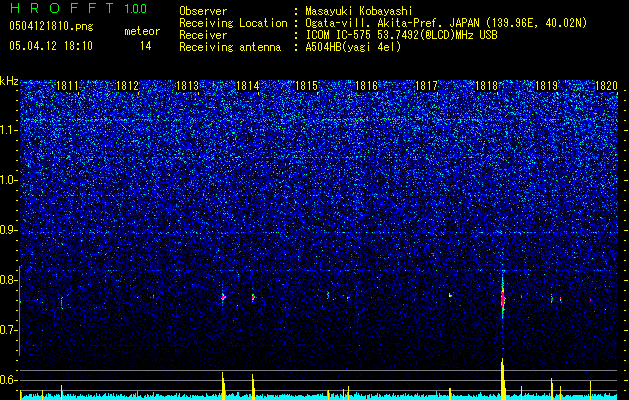Image resolution: width=629 pixels, height=400 pixels.
Task: Click the 1812 time axis label
Action: click(x=127, y=86)
